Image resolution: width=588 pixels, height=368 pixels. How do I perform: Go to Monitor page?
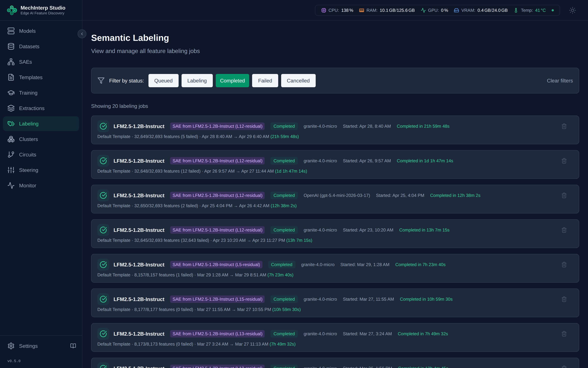[41, 185]
